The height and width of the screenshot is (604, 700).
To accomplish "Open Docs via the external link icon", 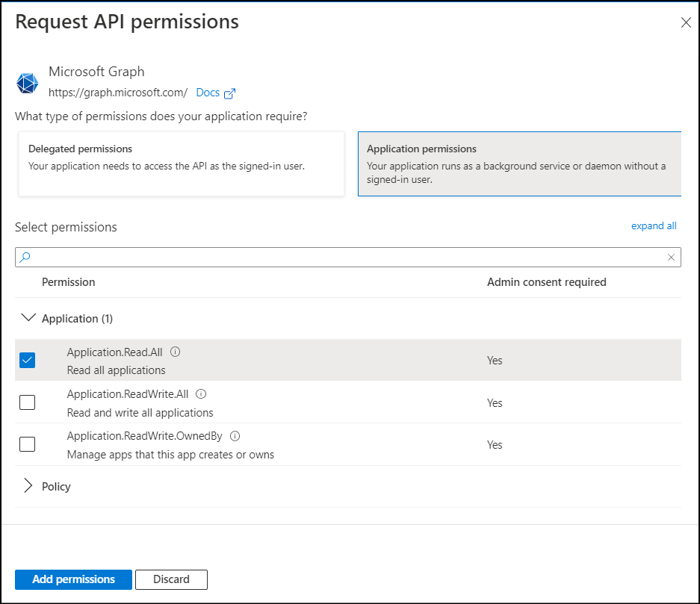I will 232,92.
